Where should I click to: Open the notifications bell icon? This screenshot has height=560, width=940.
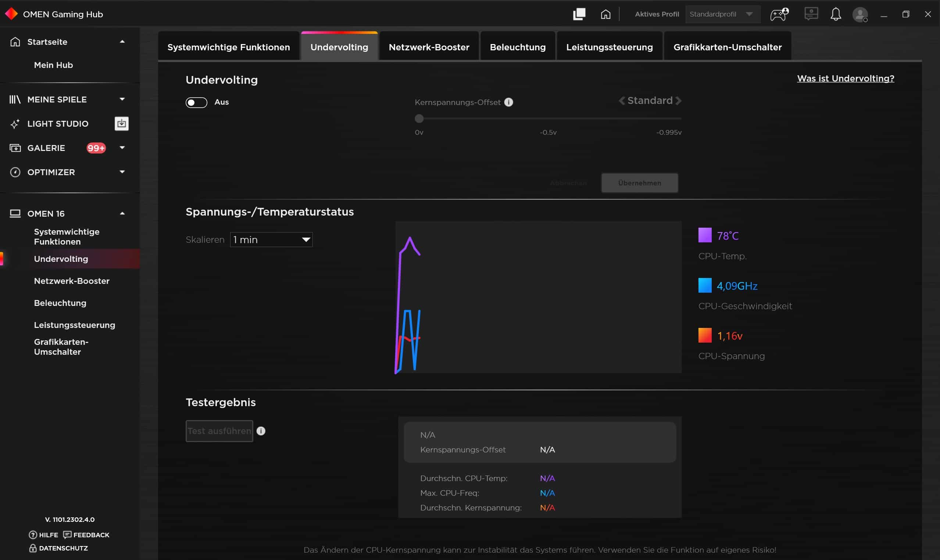(835, 14)
